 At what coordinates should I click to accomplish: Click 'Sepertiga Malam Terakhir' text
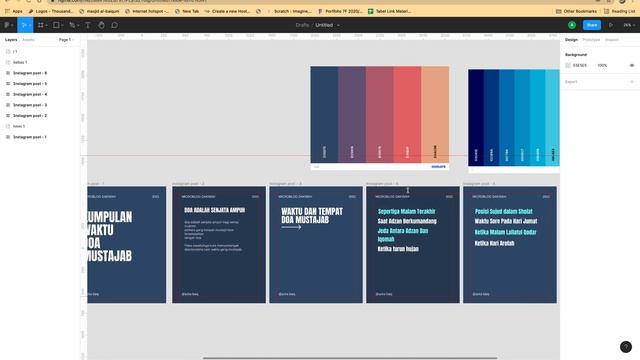(407, 211)
